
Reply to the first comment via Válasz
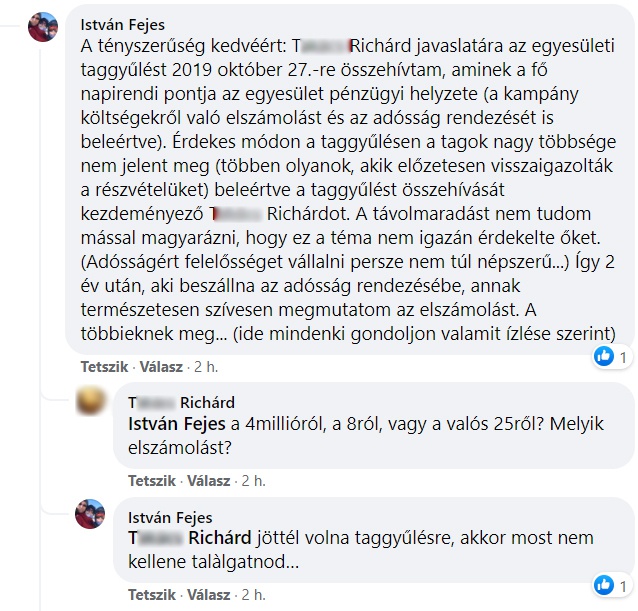point(160,365)
